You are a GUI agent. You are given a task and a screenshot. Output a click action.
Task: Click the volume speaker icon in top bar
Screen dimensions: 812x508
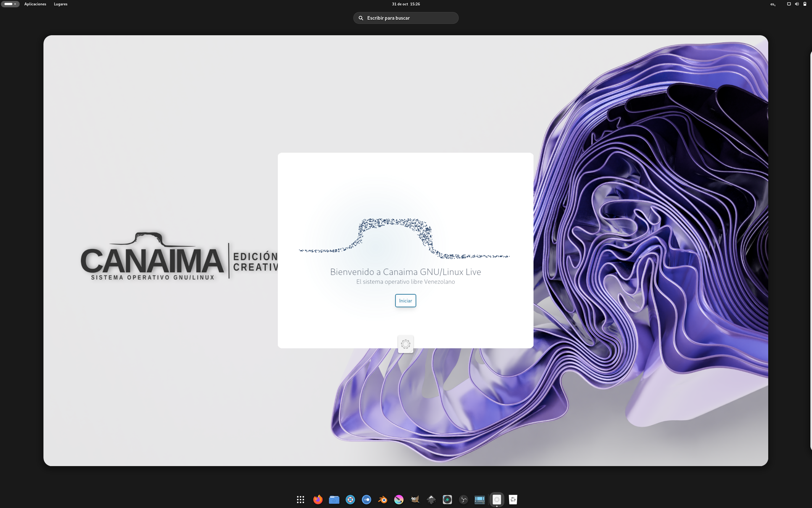click(x=796, y=4)
